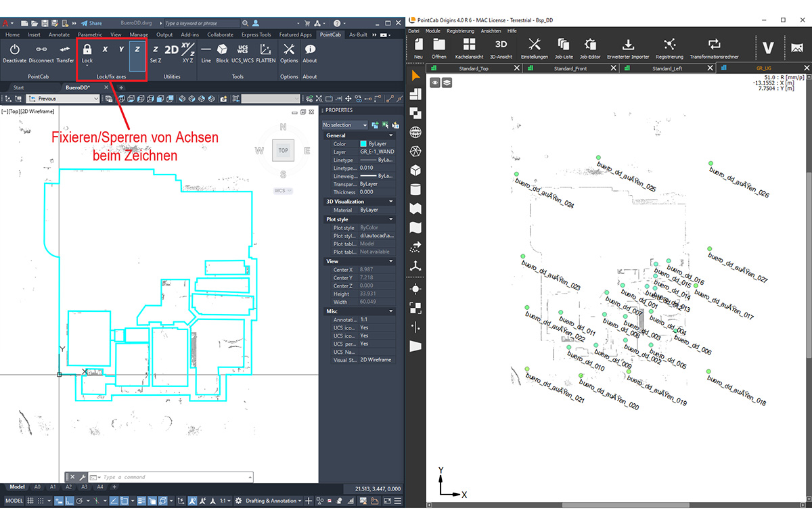Toggle the layer visibility eye icon in PointCab viewport
This screenshot has width=812, height=525.
click(x=434, y=83)
